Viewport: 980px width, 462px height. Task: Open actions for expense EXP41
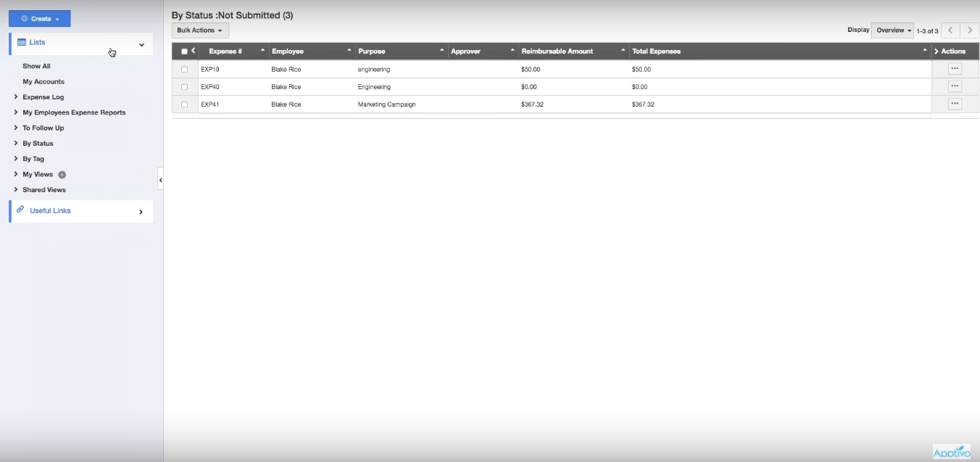955,103
